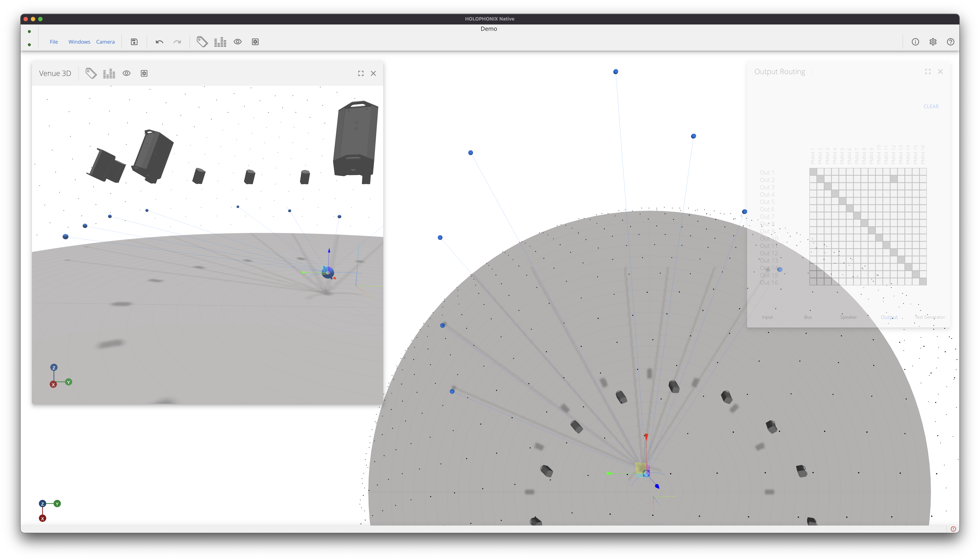Open the red error indicator in status bar

pos(953,529)
